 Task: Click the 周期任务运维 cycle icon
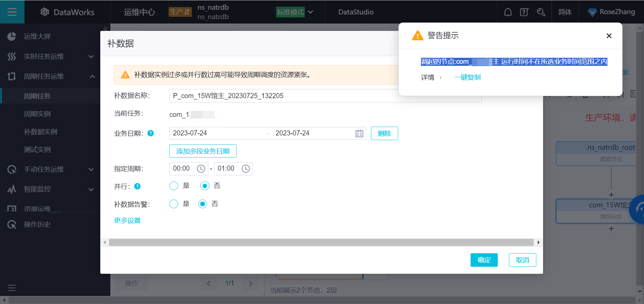click(12, 76)
